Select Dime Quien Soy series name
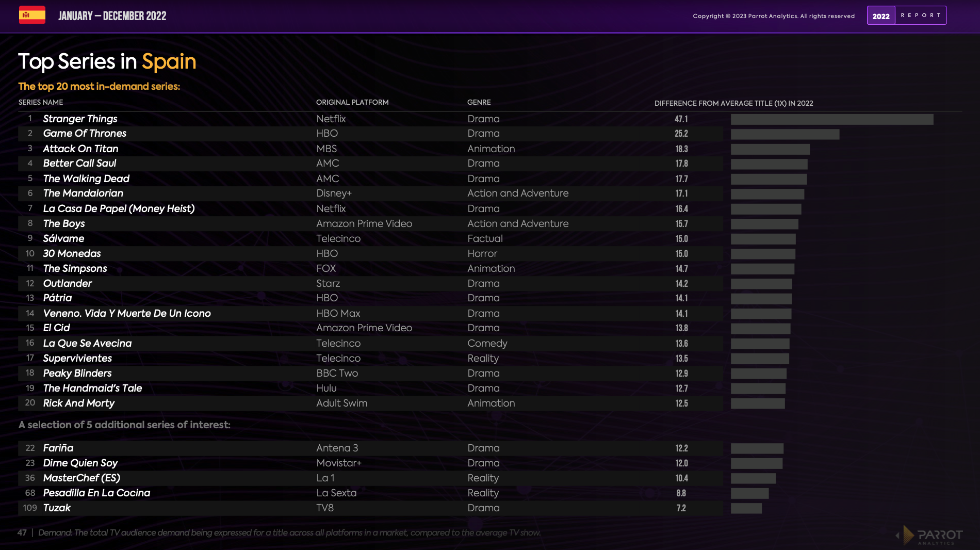 80,463
